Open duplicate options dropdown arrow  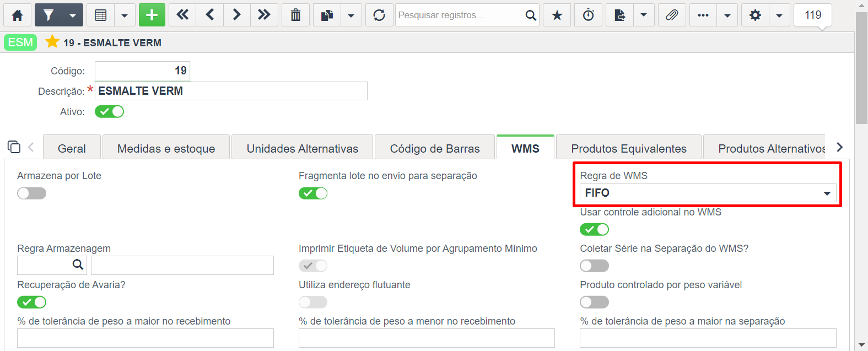click(351, 15)
